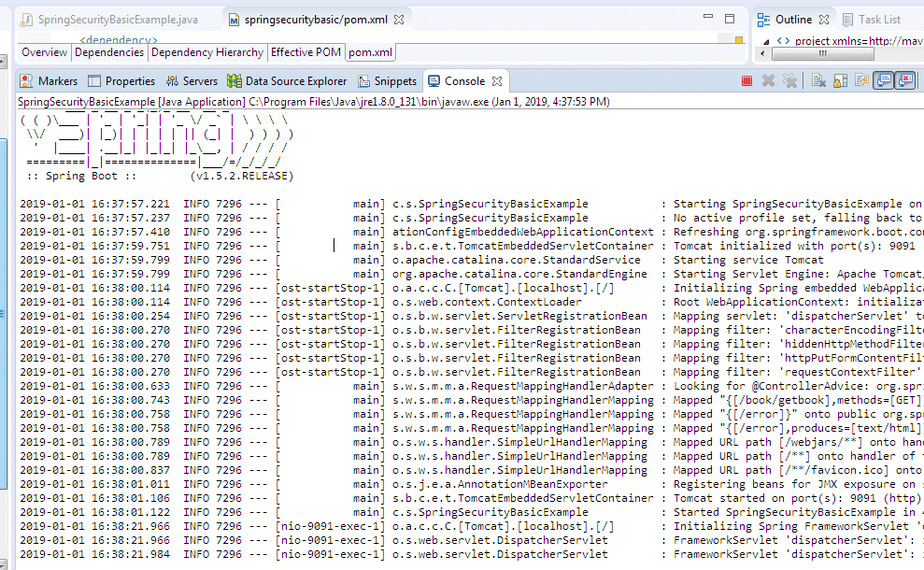This screenshot has width=924, height=570.
Task: Toggle show console on standard error change
Action: pos(904,81)
